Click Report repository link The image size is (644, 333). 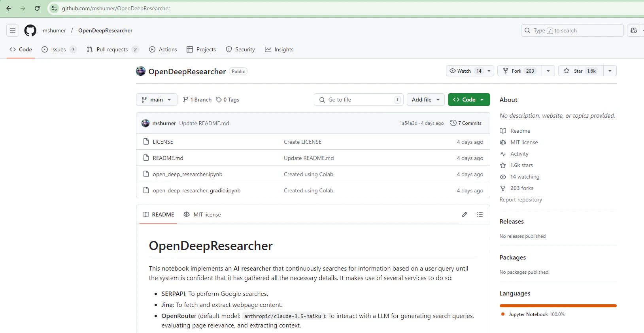[x=521, y=199]
